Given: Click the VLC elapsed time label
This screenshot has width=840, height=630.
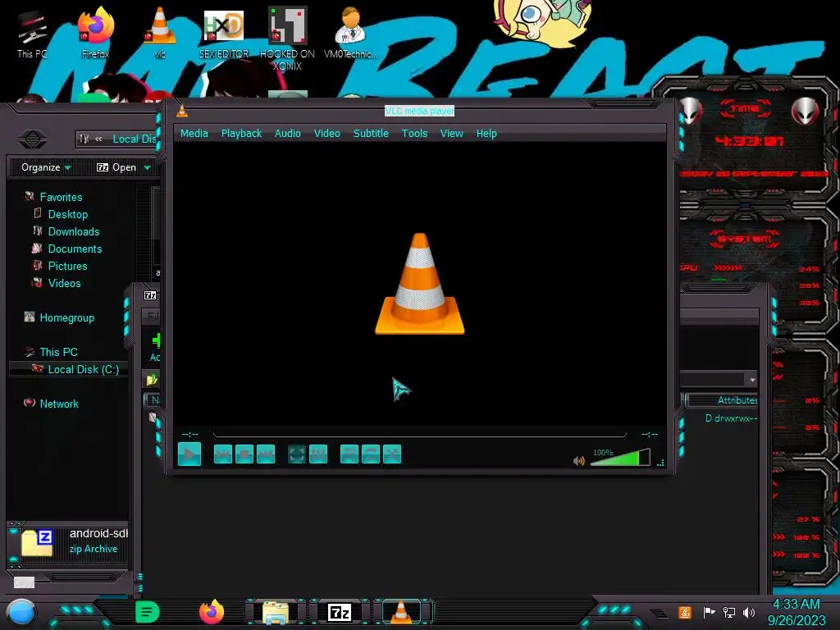Looking at the screenshot, I should coord(190,434).
